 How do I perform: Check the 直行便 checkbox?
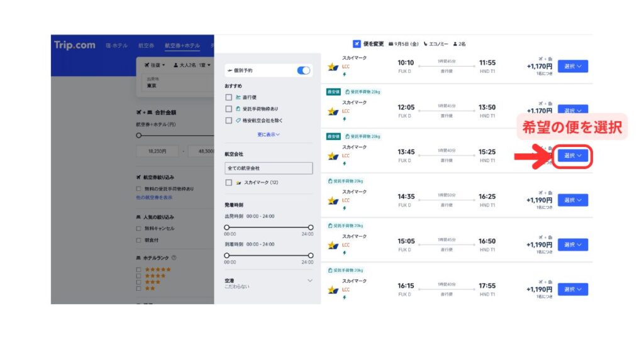[229, 97]
